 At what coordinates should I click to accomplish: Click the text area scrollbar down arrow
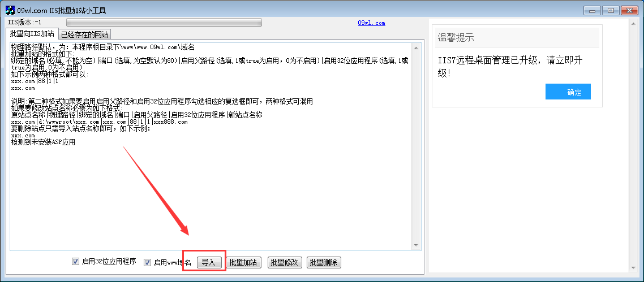[x=415, y=245]
